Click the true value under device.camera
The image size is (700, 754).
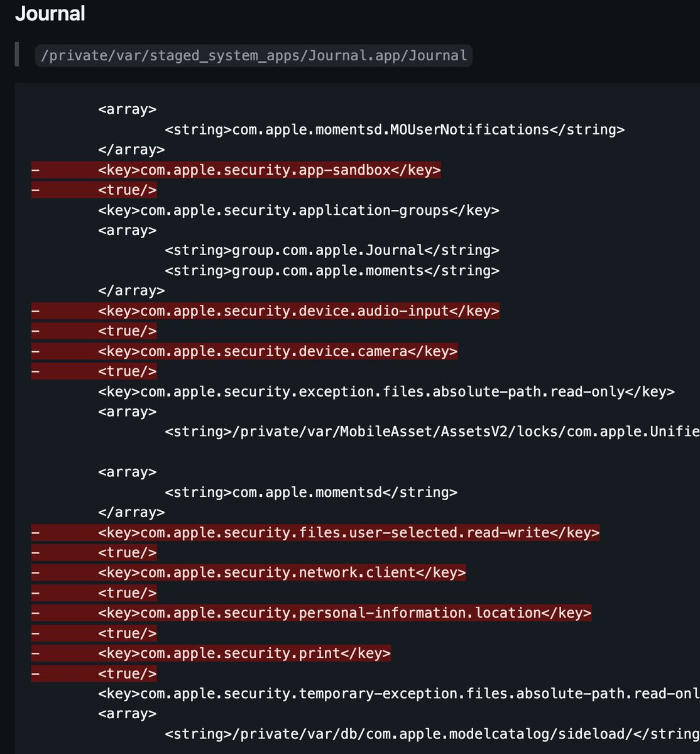tap(127, 371)
